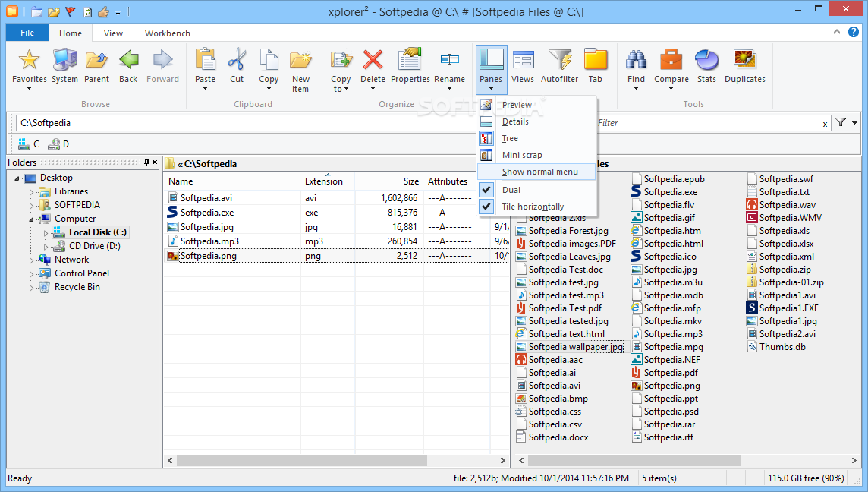The width and height of the screenshot is (868, 492).
Task: Create a New item folder icon
Action: [300, 60]
